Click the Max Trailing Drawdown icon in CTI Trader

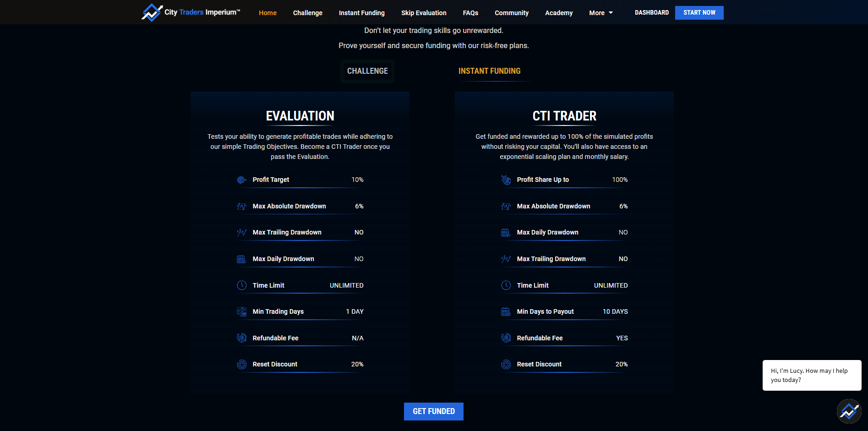(x=506, y=259)
